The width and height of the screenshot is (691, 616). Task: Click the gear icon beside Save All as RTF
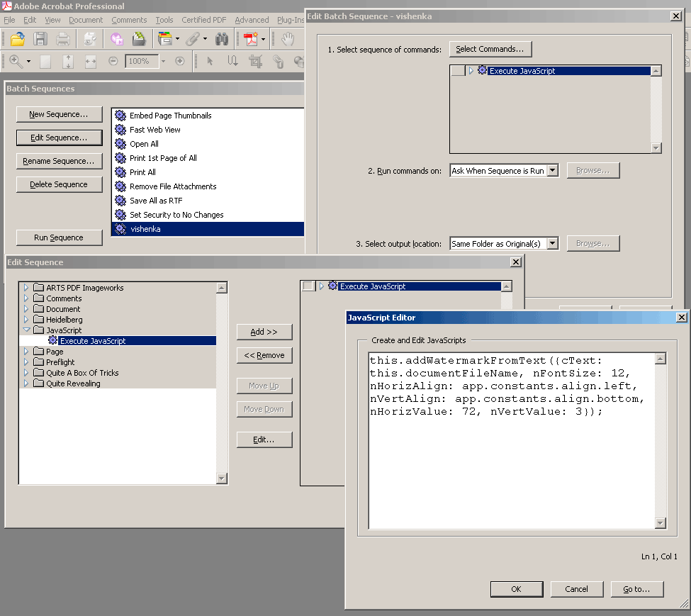120,201
